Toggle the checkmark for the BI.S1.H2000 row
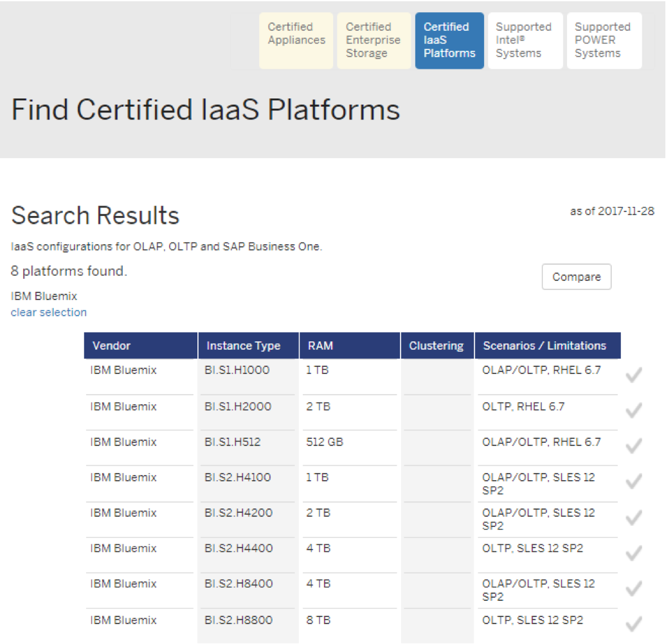This screenshot has width=666, height=644. coord(634,411)
